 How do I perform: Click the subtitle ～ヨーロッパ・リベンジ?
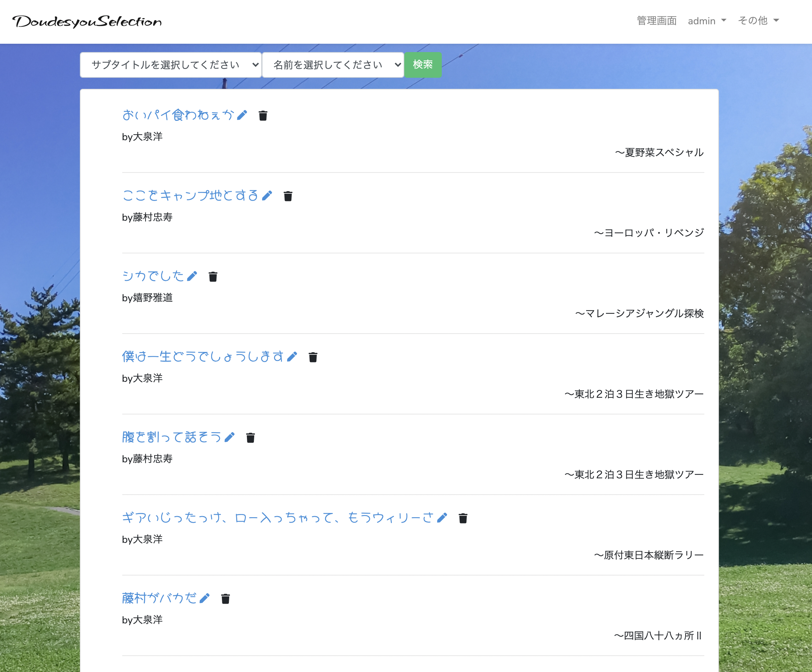(649, 233)
